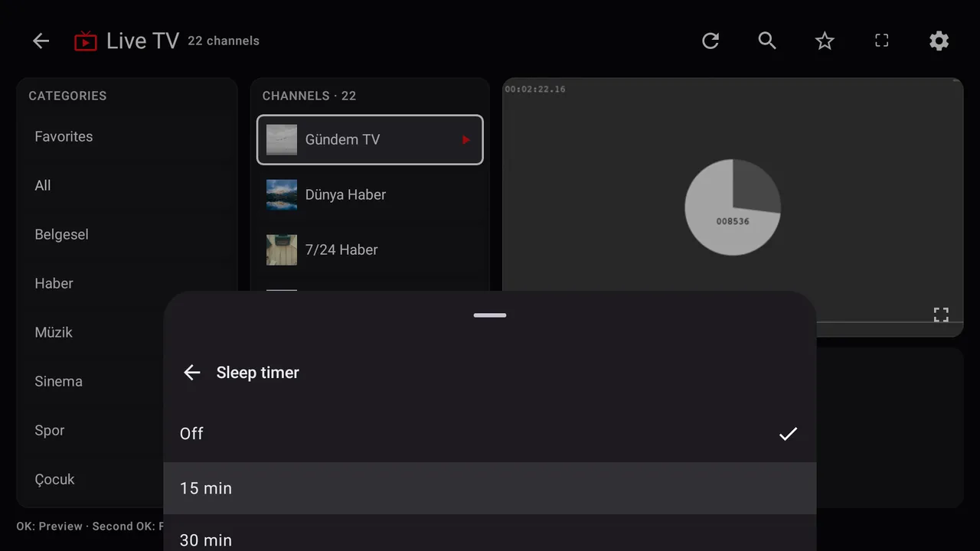Click the Gündem TV thumbnail
The height and width of the screenshot is (551, 980).
pyautogui.click(x=282, y=140)
